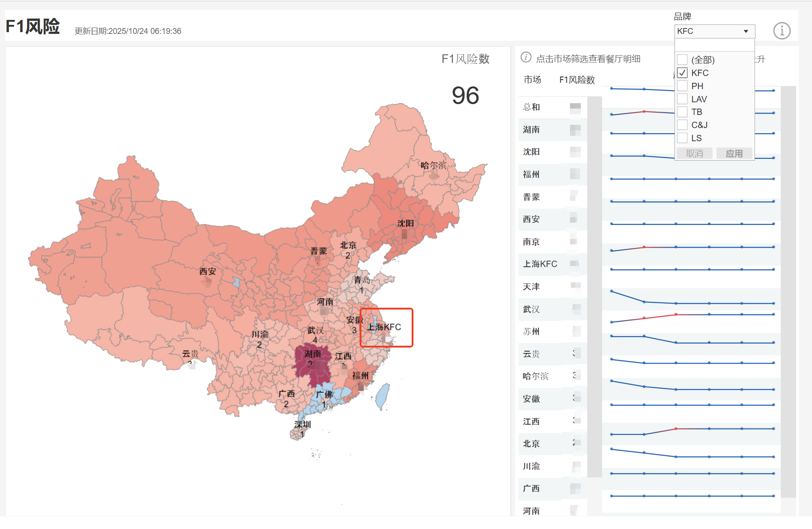The image size is (812, 529).
Task: Click the info icon beside brand filter
Action: [x=781, y=31]
